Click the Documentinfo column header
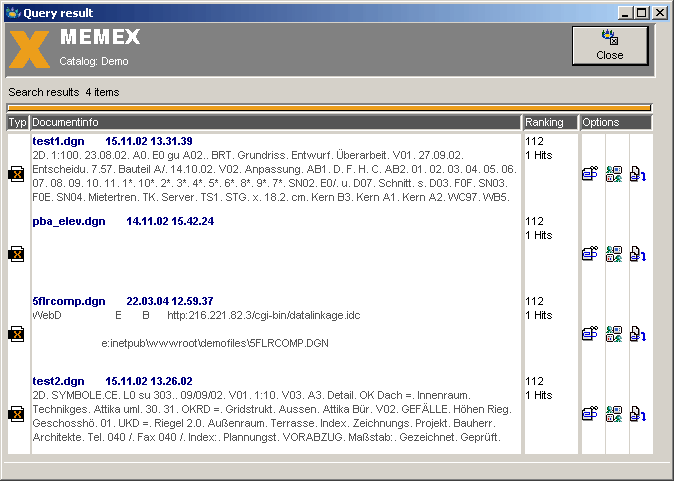The width and height of the screenshot is (674, 481). coord(275,122)
